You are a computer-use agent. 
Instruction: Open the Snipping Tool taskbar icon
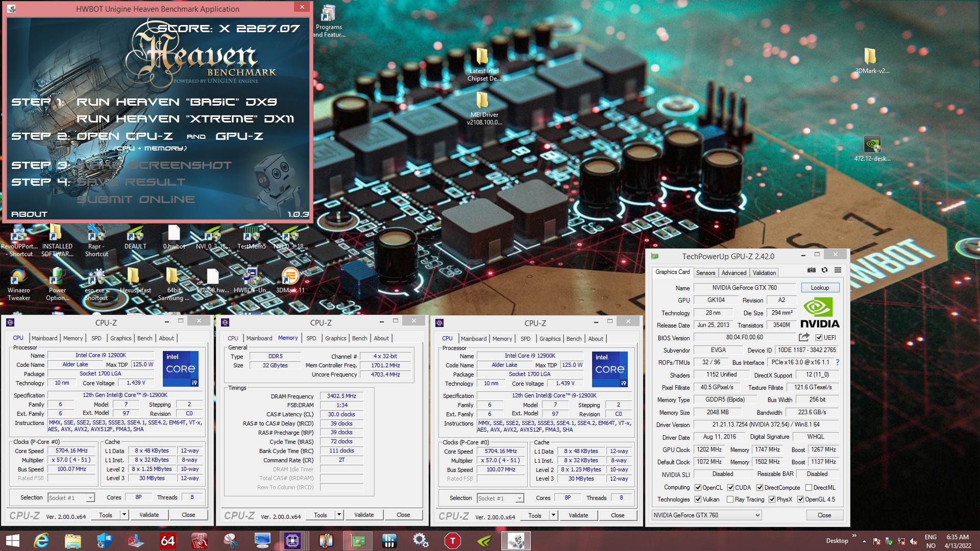pyautogui.click(x=231, y=540)
